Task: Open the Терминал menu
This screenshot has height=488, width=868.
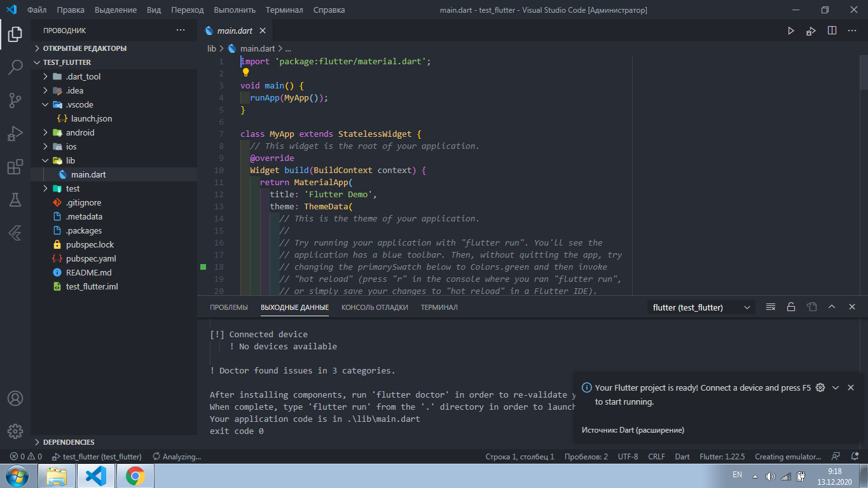Action: pos(284,10)
